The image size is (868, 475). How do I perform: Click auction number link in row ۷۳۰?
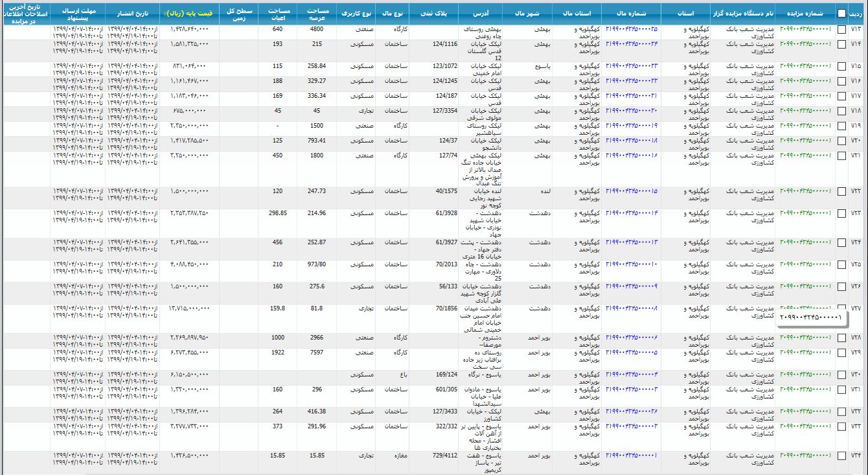coord(805,374)
